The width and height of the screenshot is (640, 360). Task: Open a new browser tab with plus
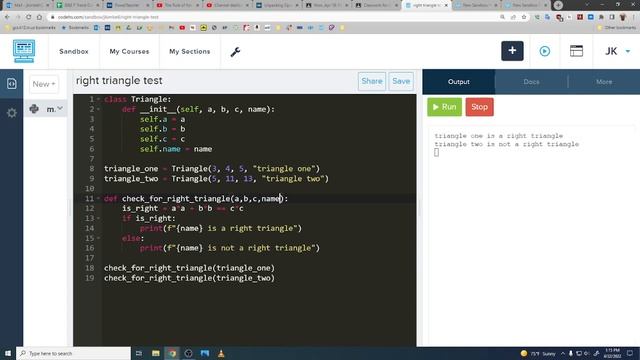pos(558,5)
